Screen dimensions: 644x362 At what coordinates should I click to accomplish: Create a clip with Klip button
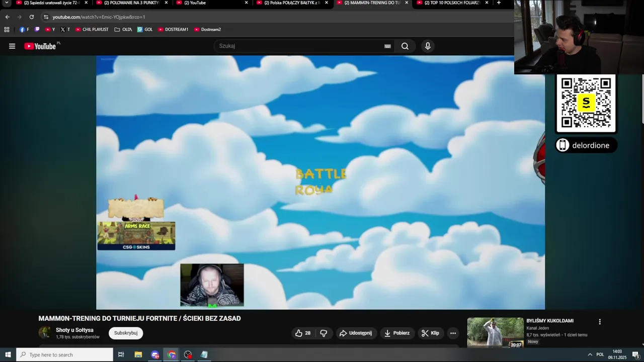pos(431,333)
